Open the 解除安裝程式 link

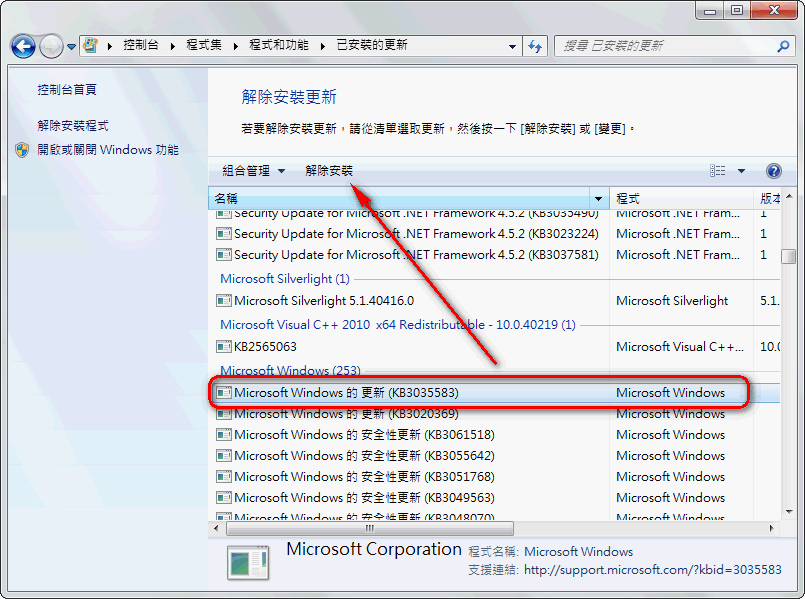73,125
